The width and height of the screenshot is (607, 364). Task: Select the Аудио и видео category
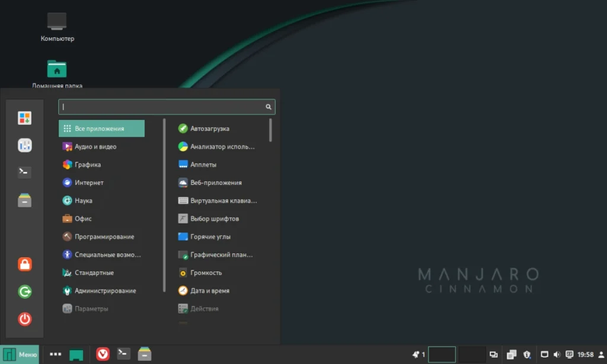[x=101, y=147]
